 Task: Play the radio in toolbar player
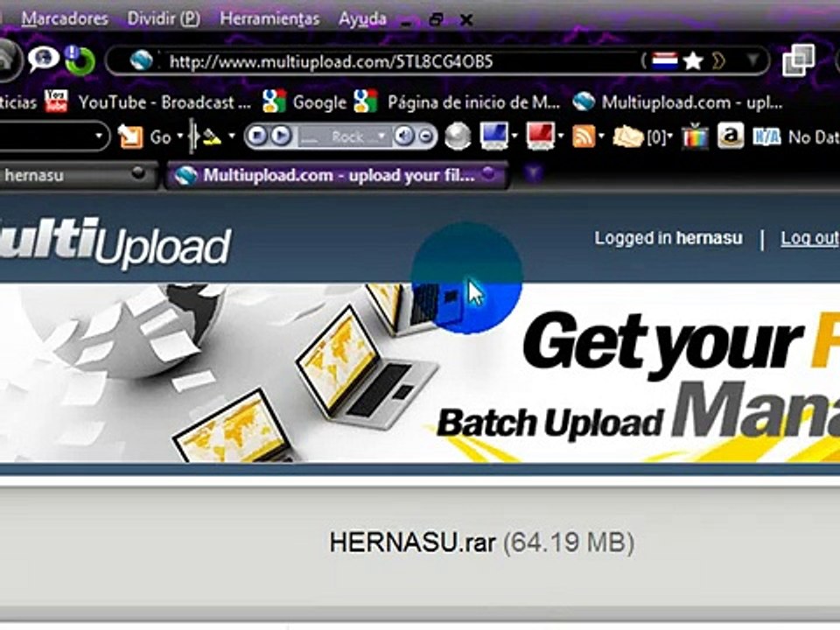281,136
